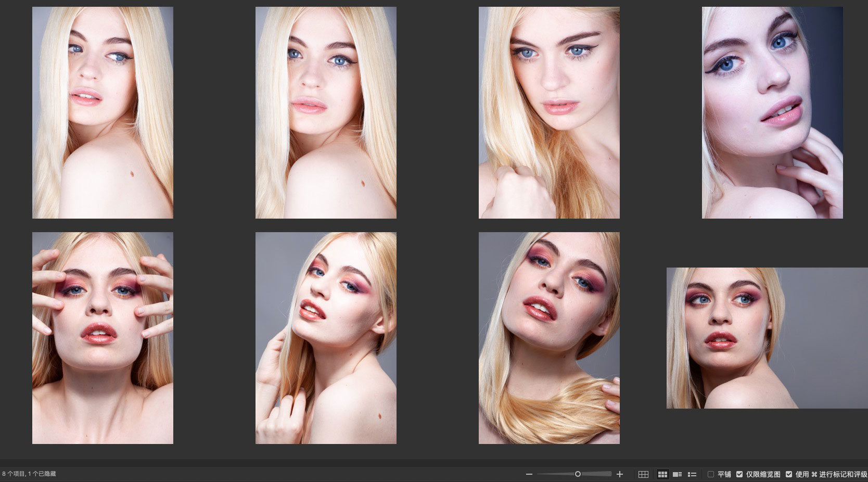Select top-row over-shoulder photo looking at camera
Image resolution: width=868 pixels, height=482 pixels.
(x=326, y=112)
